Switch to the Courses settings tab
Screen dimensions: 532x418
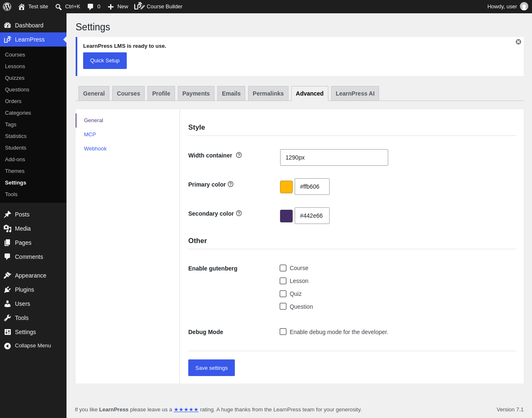pos(128,93)
